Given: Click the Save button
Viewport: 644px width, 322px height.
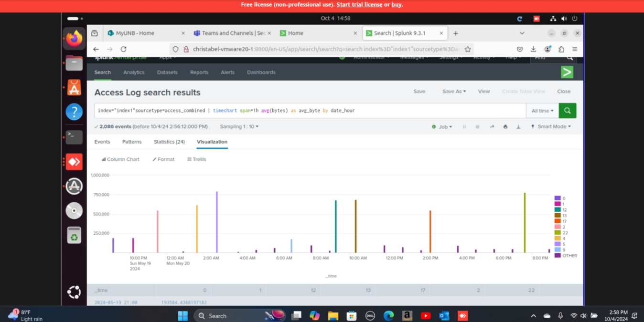Looking at the screenshot, I should pos(419,92).
